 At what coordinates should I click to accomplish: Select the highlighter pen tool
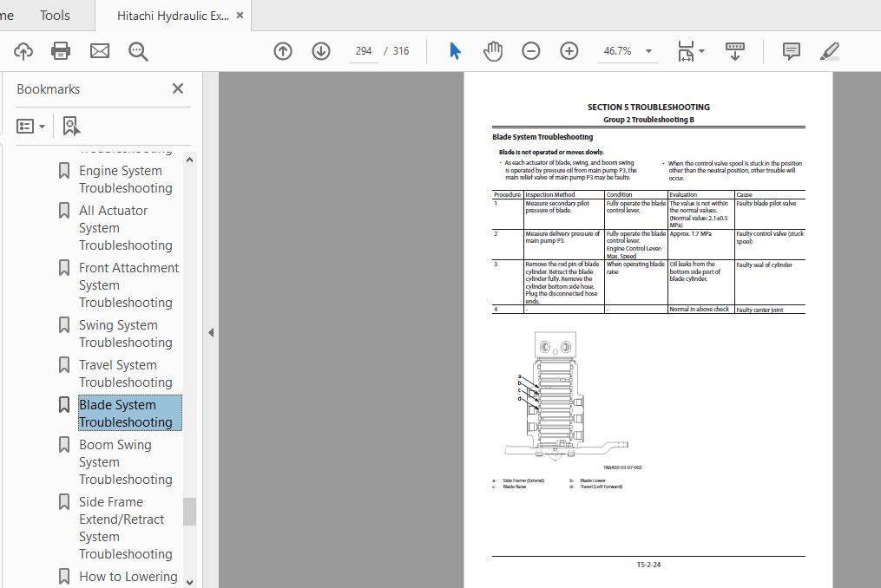[829, 51]
